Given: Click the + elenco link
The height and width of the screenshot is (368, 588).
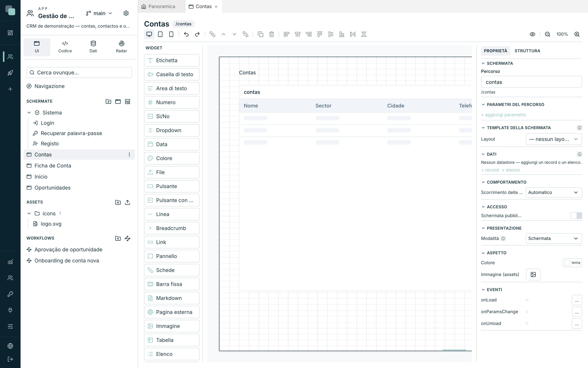Looking at the screenshot, I should 511,170.
